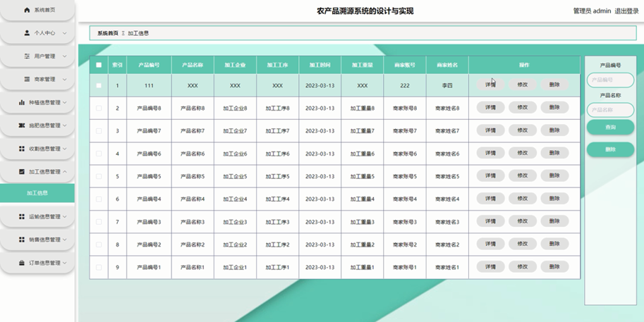Open the 销售信息管理 menu label

pos(44,240)
